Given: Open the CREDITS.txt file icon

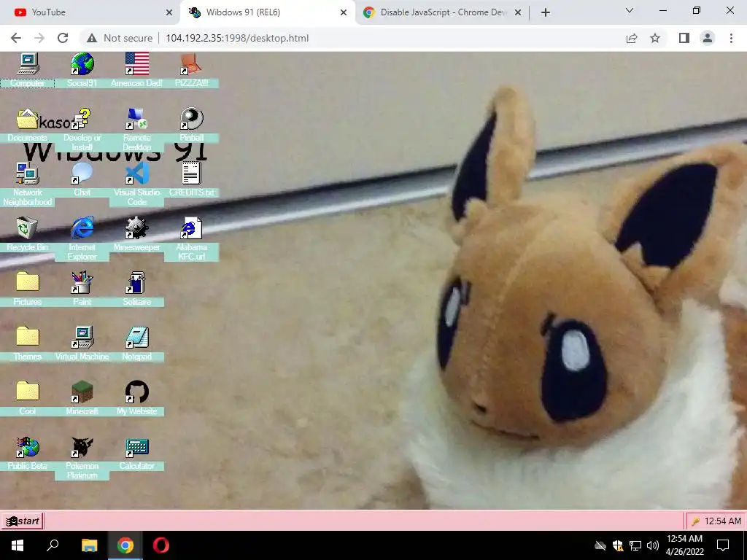Looking at the screenshot, I should coord(191,174).
